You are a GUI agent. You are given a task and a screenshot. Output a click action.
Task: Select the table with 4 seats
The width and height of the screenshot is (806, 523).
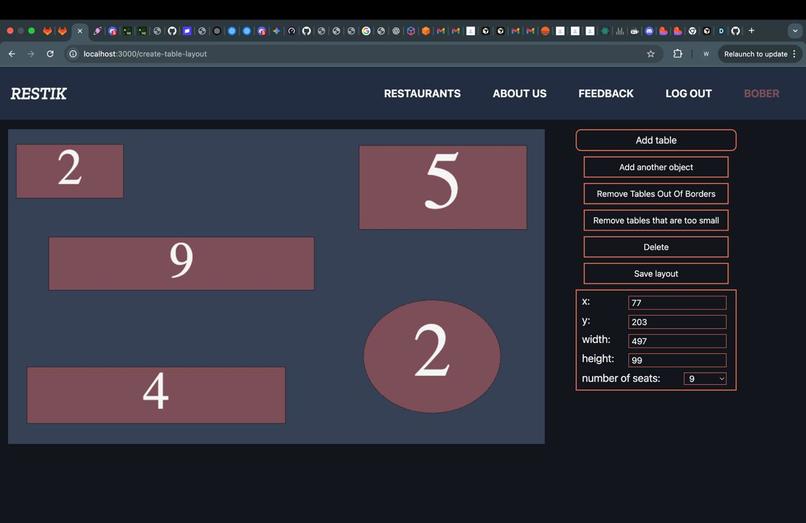(x=156, y=395)
